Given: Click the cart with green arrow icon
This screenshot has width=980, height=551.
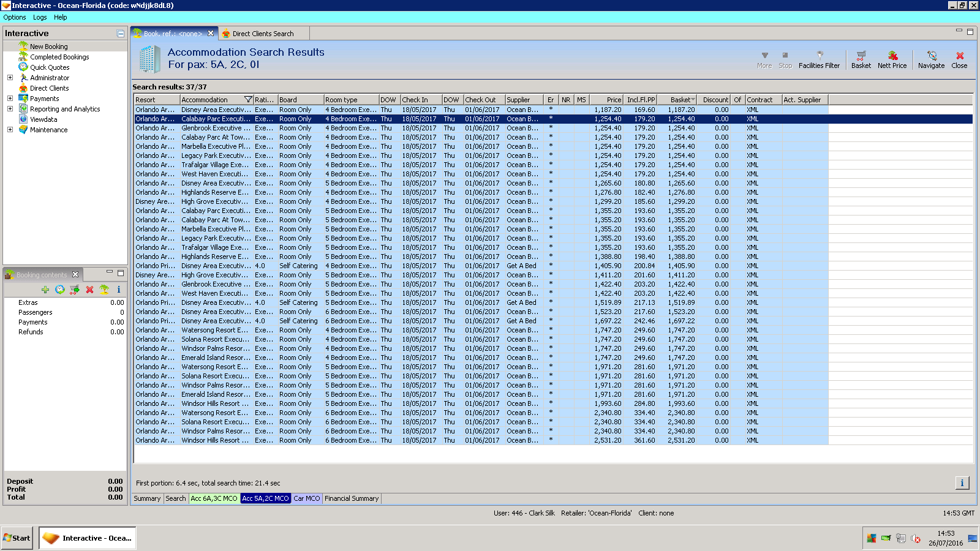Looking at the screenshot, I should tap(74, 290).
